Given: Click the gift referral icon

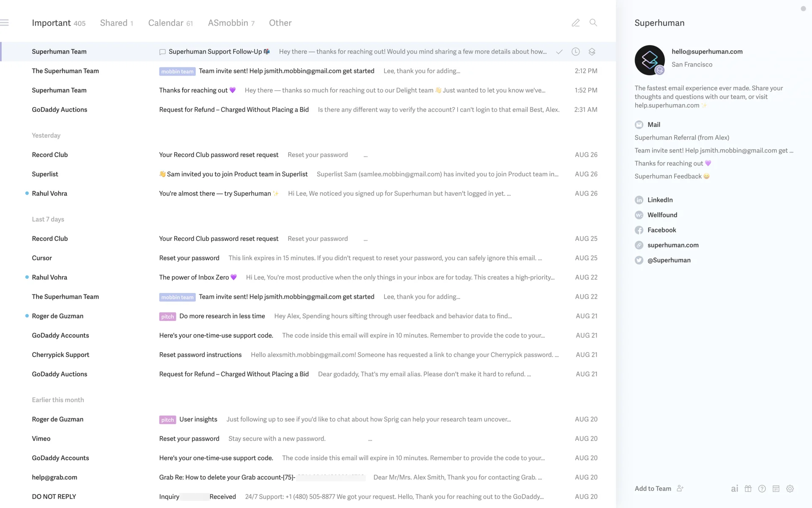Looking at the screenshot, I should pos(748,489).
